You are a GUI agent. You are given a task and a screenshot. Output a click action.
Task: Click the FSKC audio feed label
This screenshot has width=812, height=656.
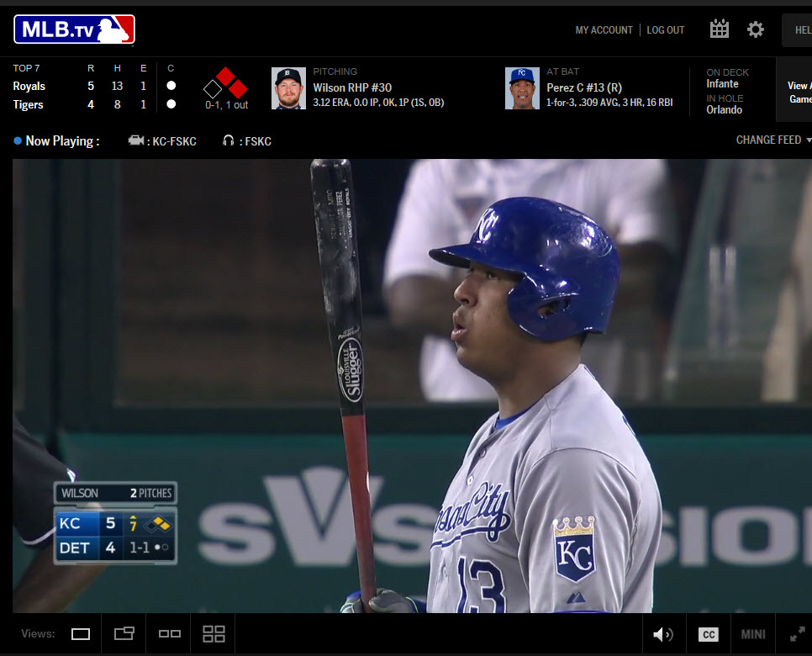tap(258, 141)
